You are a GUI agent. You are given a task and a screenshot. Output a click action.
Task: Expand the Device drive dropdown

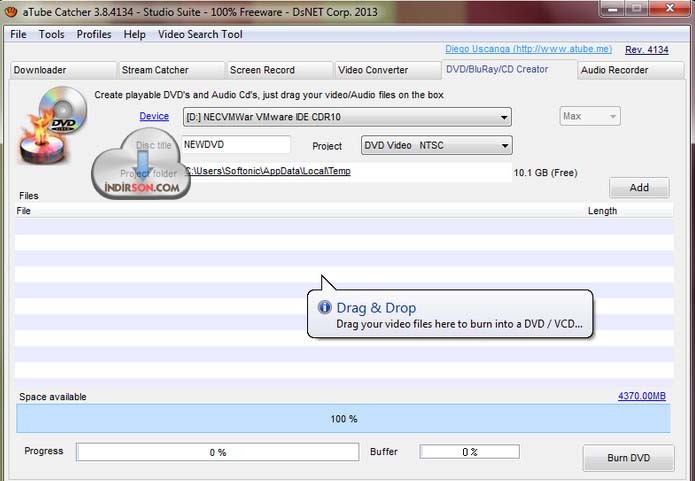click(348, 117)
